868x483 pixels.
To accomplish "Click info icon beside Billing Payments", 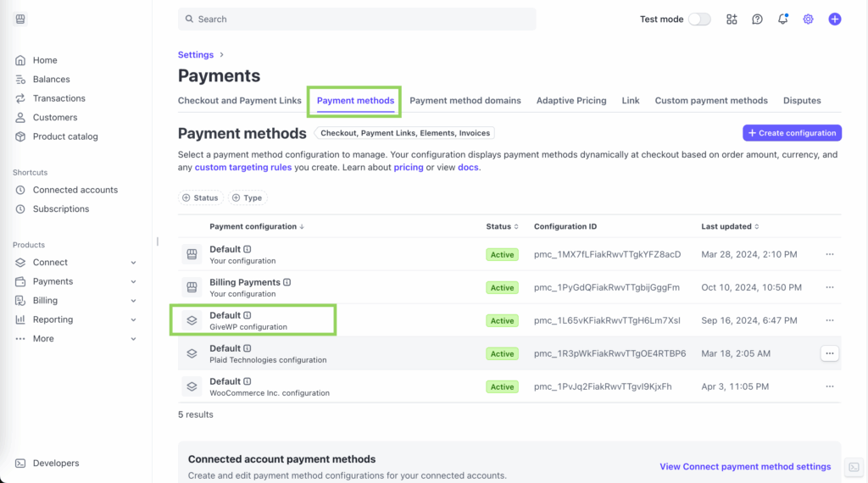I will pos(287,282).
